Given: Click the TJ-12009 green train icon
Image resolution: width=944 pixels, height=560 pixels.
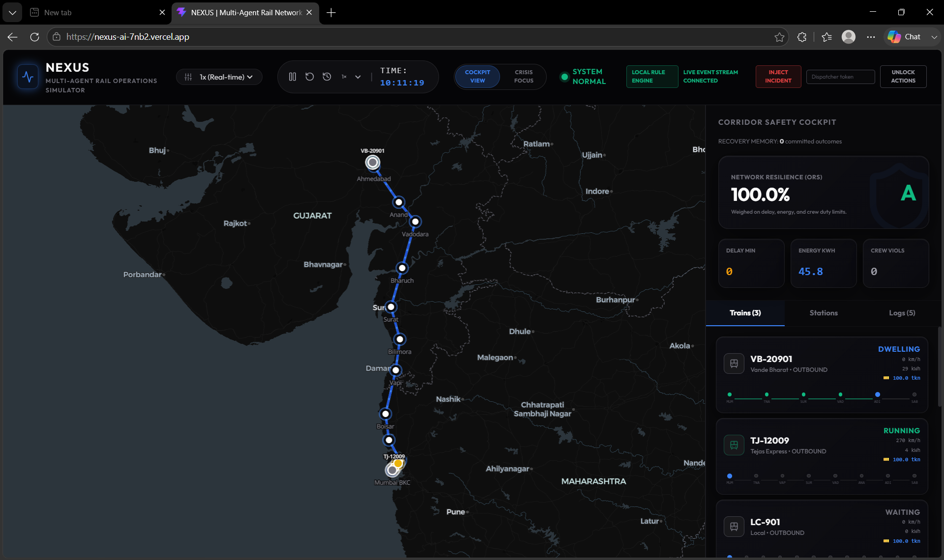Looking at the screenshot, I should 734,445.
